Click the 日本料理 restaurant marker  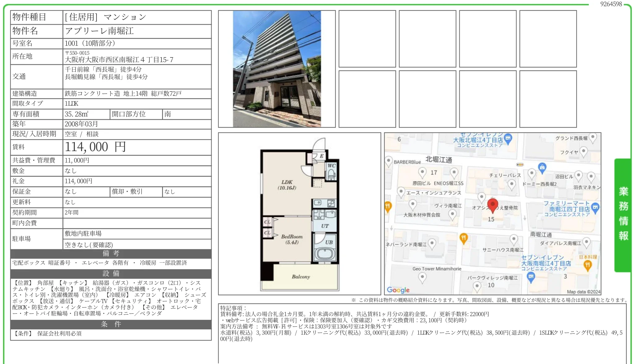[x=587, y=265]
